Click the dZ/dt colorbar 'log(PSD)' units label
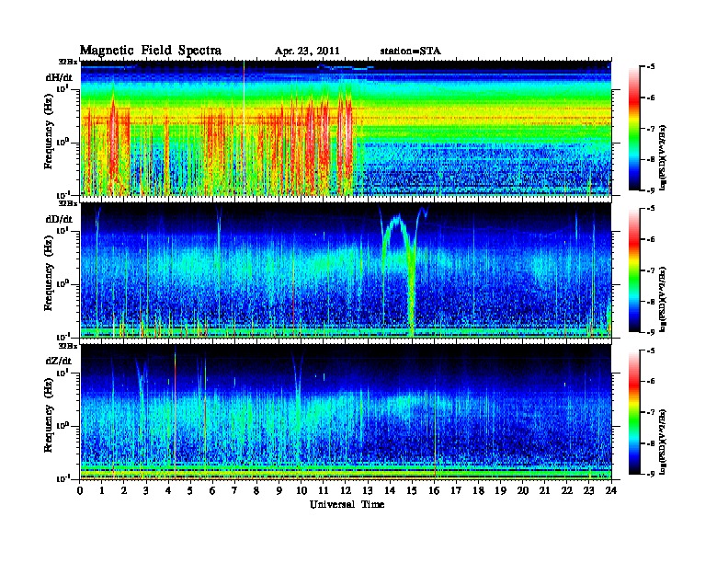 (x=663, y=442)
